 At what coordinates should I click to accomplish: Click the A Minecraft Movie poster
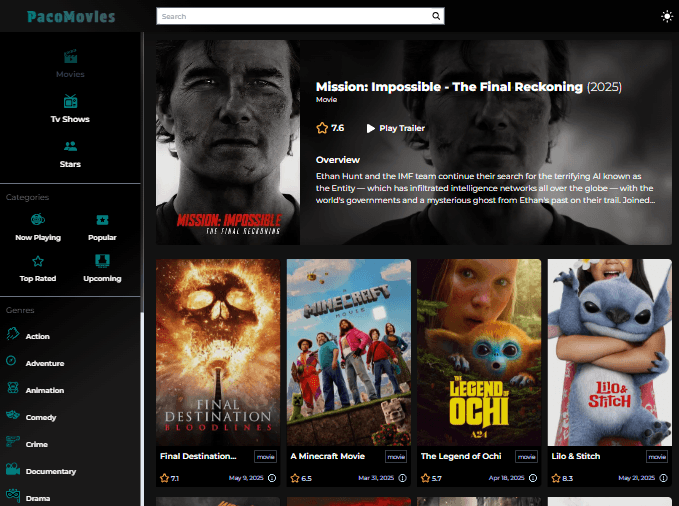(x=349, y=352)
